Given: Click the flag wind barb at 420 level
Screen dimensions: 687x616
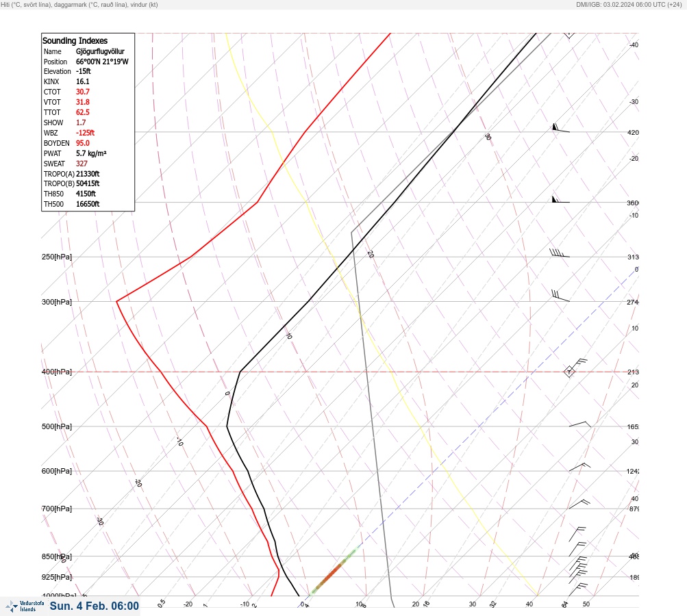Looking at the screenshot, I should (x=561, y=128).
